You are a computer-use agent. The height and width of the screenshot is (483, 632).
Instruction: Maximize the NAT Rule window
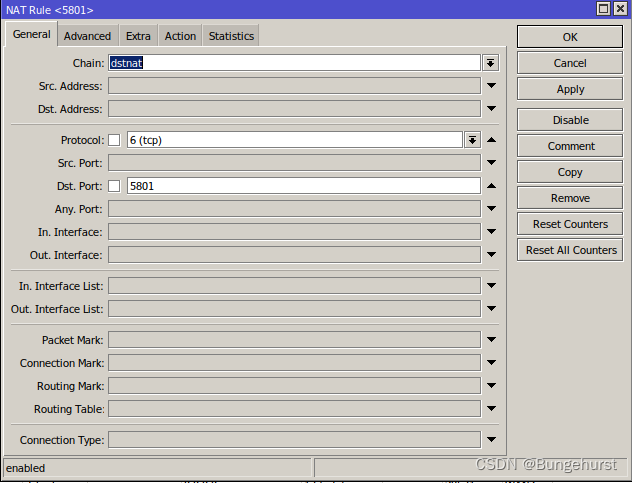603,9
